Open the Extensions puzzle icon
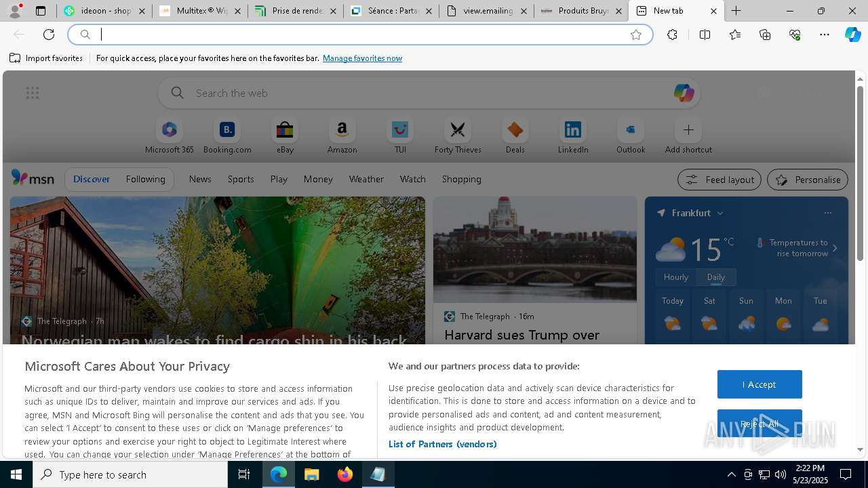Screen dimensions: 868x488 672,35
